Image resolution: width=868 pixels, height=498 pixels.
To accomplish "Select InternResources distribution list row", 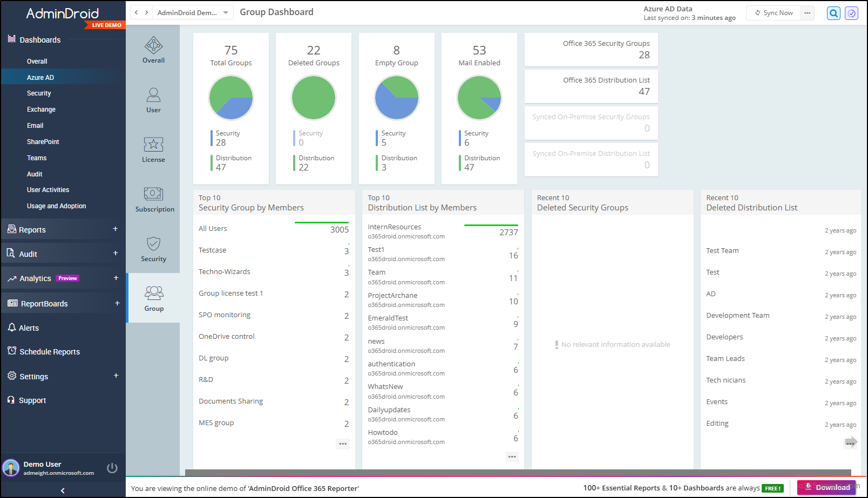I will 443,231.
